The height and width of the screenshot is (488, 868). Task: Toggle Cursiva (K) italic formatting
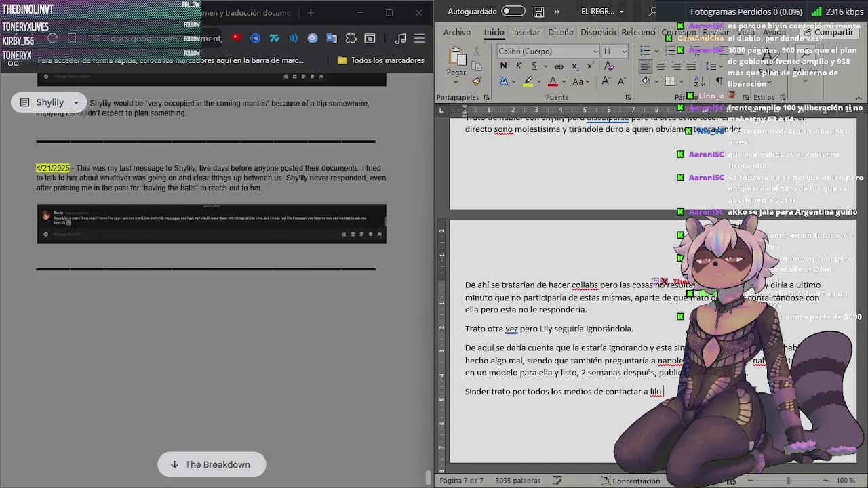tap(519, 66)
